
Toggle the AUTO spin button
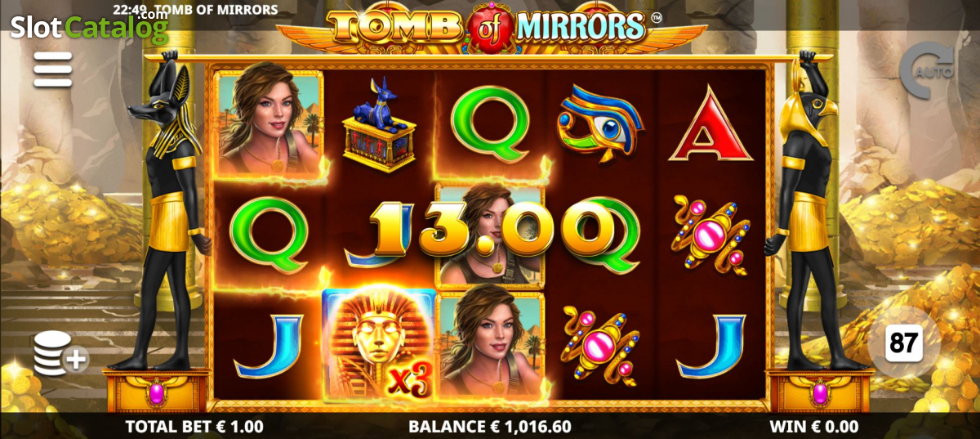point(927,72)
